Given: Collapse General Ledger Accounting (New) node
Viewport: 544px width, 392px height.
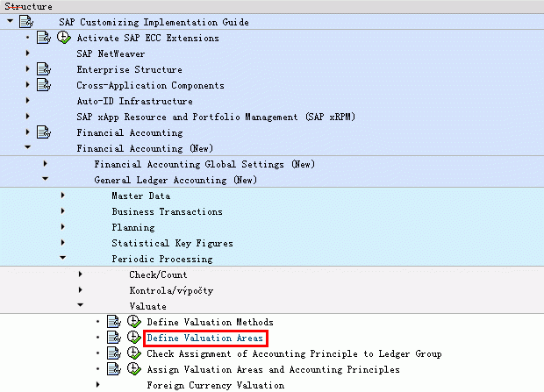Looking at the screenshot, I should coord(45,179).
